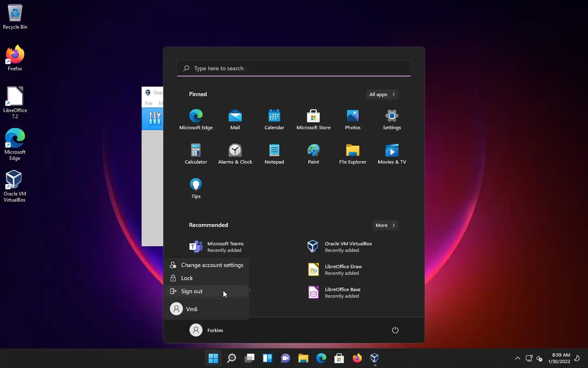Open the Tips app
The height and width of the screenshot is (368, 588).
[196, 188]
